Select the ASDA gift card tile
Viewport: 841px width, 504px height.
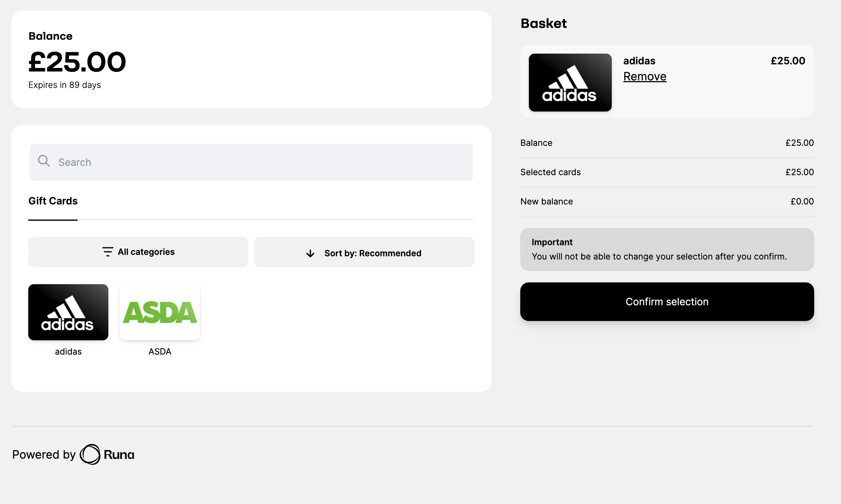click(x=160, y=312)
